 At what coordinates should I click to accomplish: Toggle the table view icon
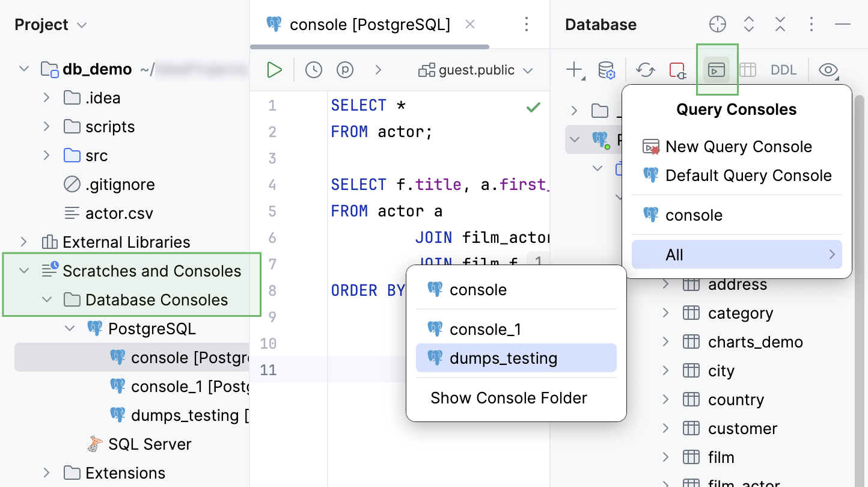pyautogui.click(x=748, y=69)
